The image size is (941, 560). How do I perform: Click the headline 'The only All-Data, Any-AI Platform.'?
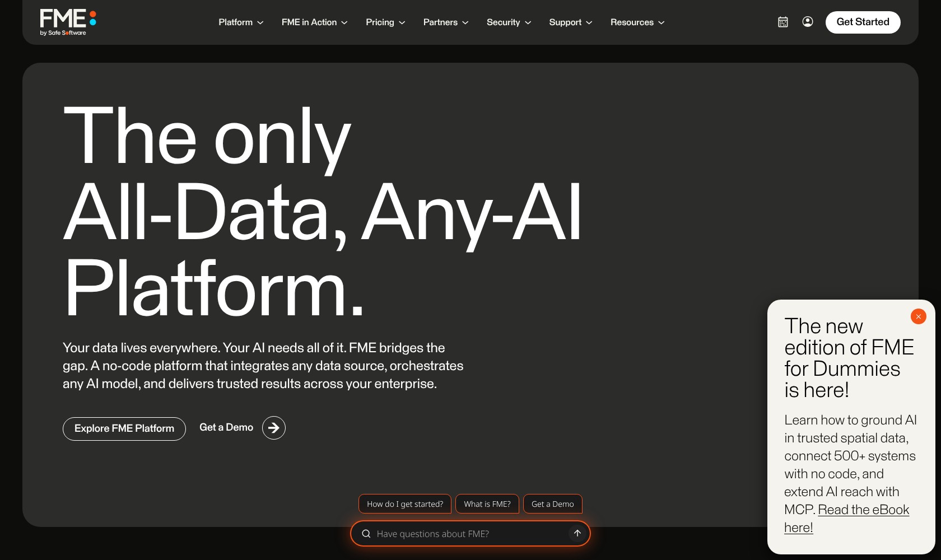323,212
